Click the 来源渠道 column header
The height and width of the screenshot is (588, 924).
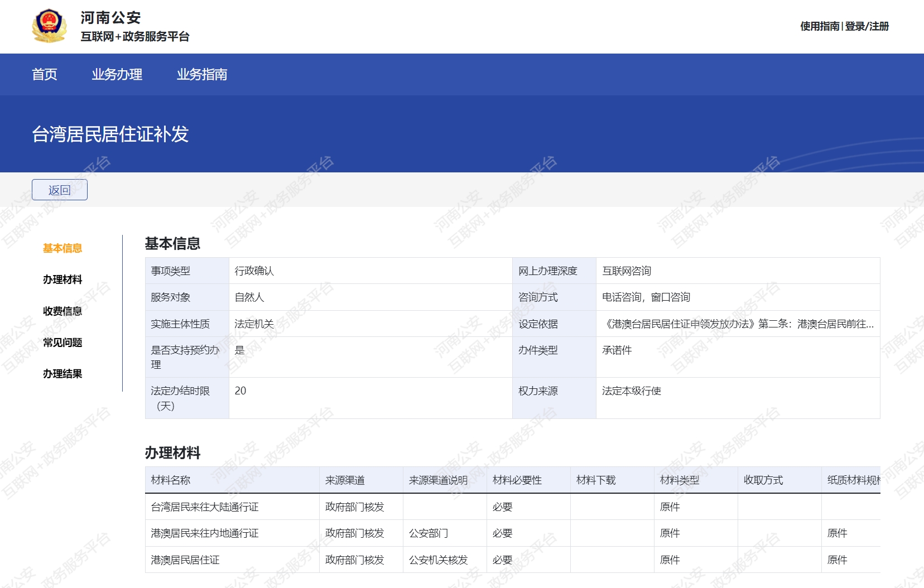click(345, 480)
